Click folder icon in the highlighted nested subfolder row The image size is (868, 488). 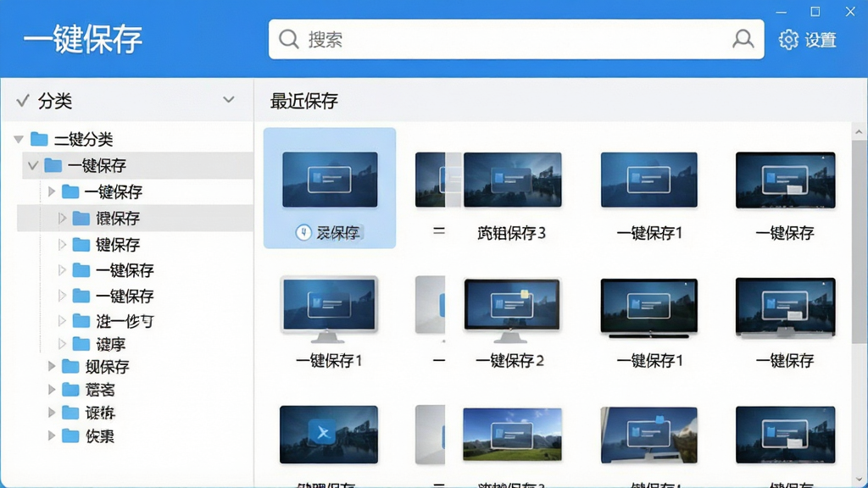pos(81,218)
